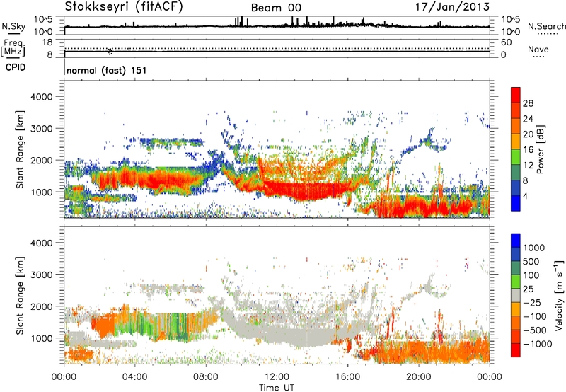The height and width of the screenshot is (392, 566).
Task: Click the "24" label on Power colorbar
Action: [x=528, y=119]
